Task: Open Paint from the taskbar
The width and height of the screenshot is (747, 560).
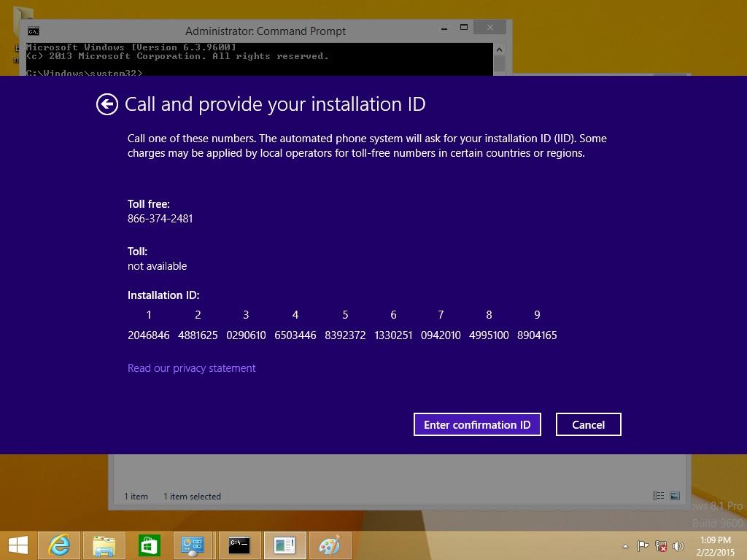Action: [330, 545]
